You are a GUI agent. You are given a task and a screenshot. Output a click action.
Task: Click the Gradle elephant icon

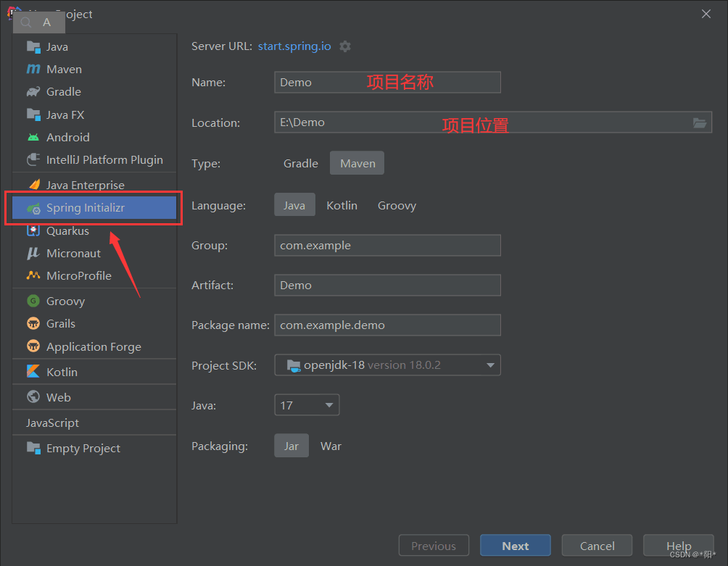coord(33,92)
